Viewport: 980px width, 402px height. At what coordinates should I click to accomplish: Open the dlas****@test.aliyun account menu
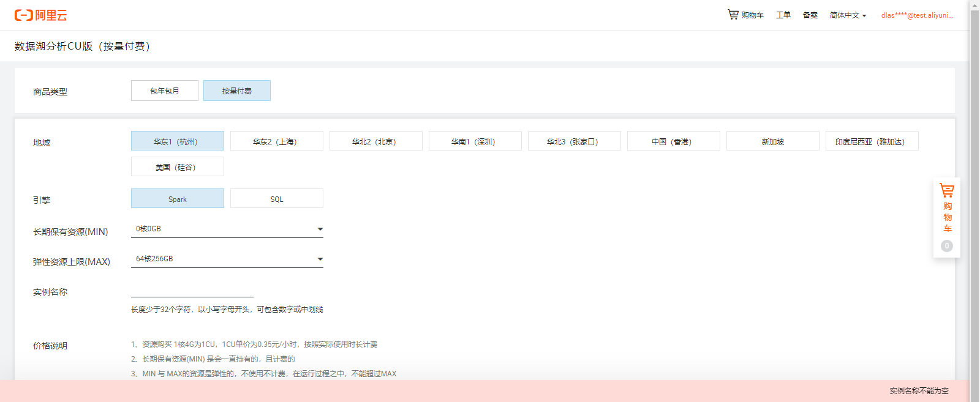pyautogui.click(x=917, y=15)
